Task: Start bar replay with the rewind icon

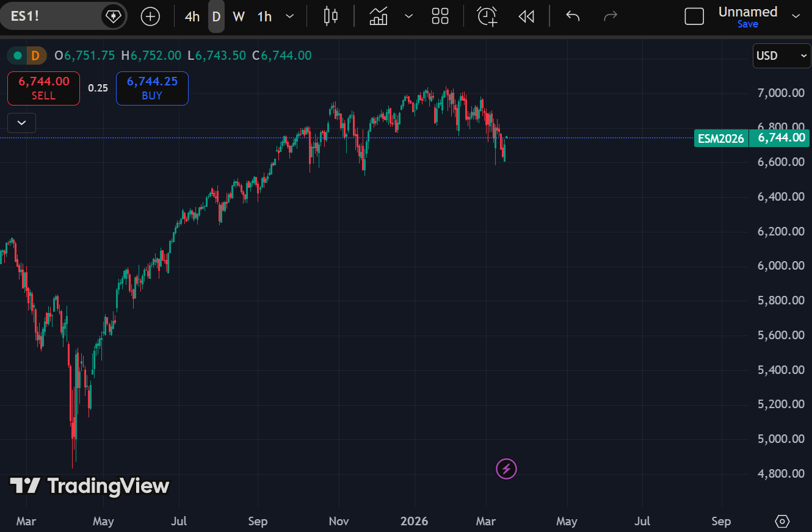Action: 526,16
